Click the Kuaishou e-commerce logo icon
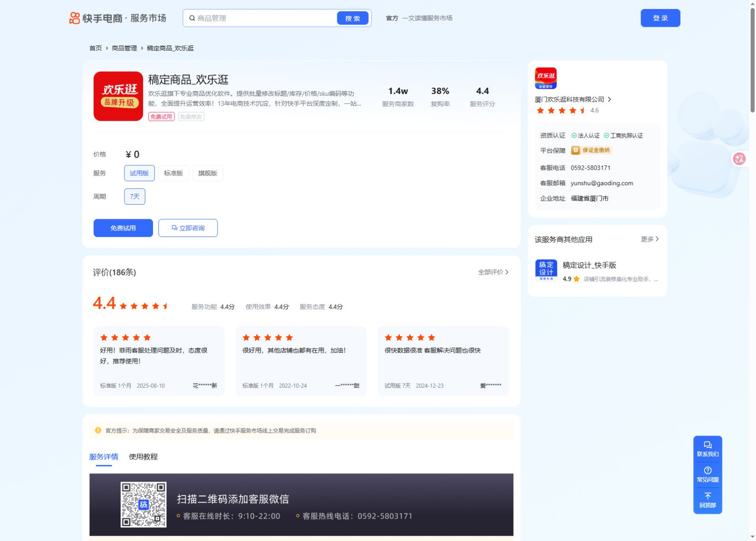The height and width of the screenshot is (541, 756). point(74,18)
